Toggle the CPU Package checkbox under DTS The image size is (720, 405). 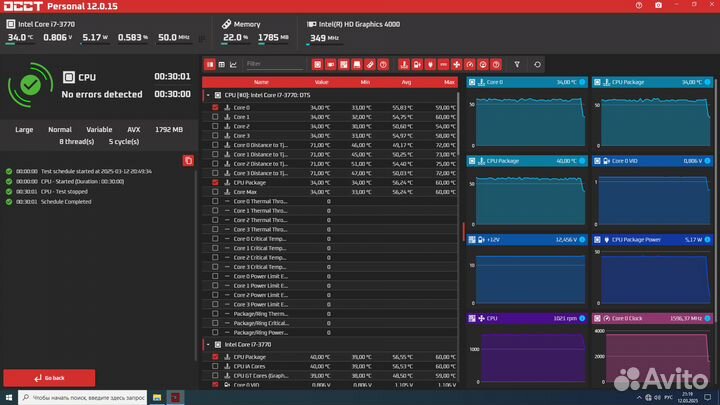[215, 183]
